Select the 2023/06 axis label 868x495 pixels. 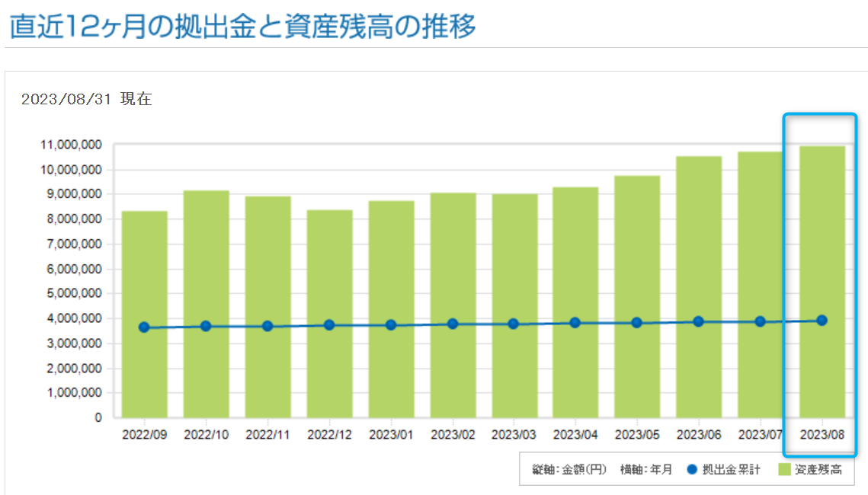click(x=697, y=433)
